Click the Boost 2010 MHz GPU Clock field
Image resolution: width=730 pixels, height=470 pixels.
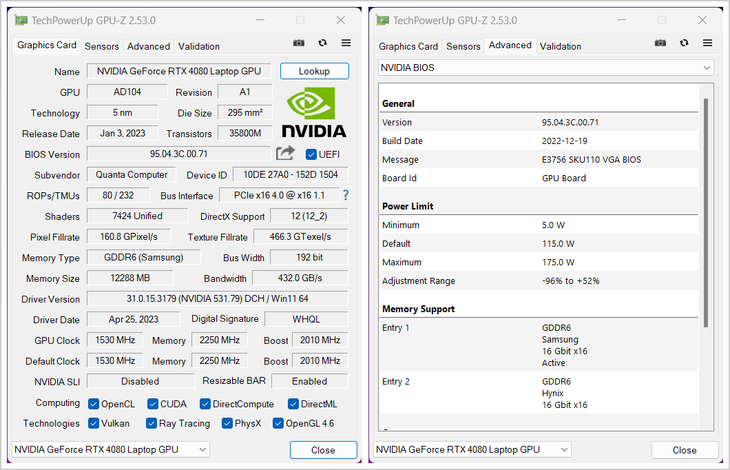coord(320,340)
